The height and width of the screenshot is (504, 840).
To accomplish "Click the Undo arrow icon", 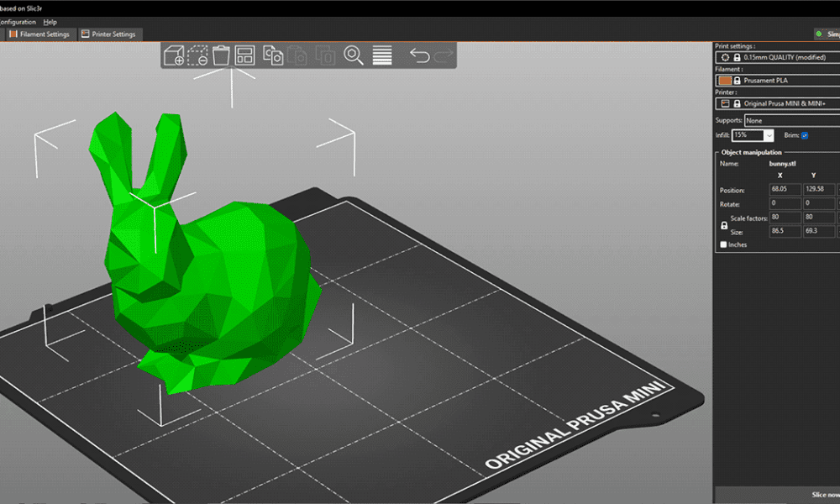I will click(422, 55).
